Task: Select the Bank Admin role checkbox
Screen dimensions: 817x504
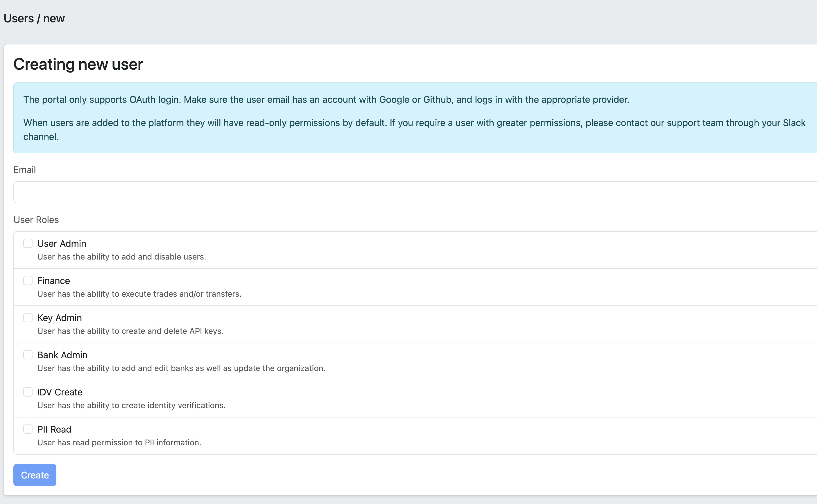Action: pos(28,355)
